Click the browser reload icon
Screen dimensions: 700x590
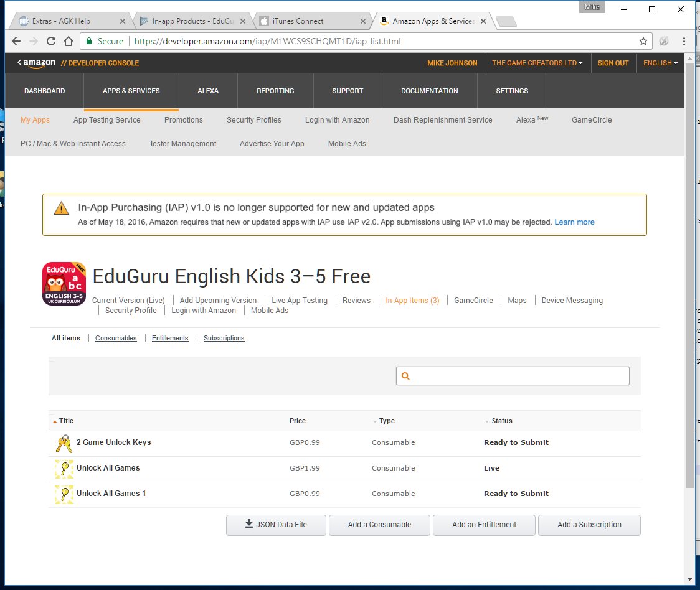(x=51, y=41)
